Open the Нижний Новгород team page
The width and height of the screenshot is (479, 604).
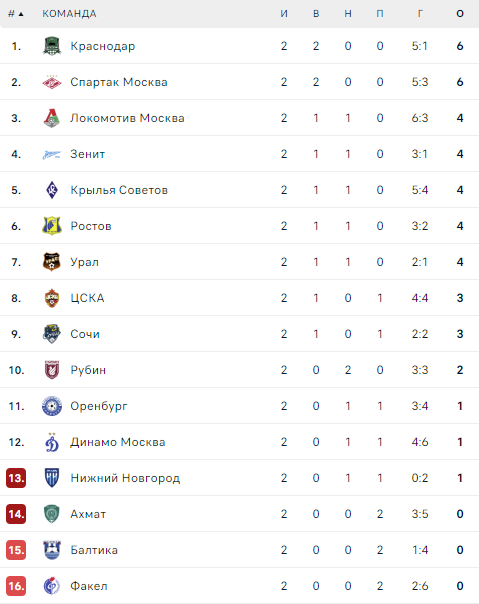click(125, 478)
